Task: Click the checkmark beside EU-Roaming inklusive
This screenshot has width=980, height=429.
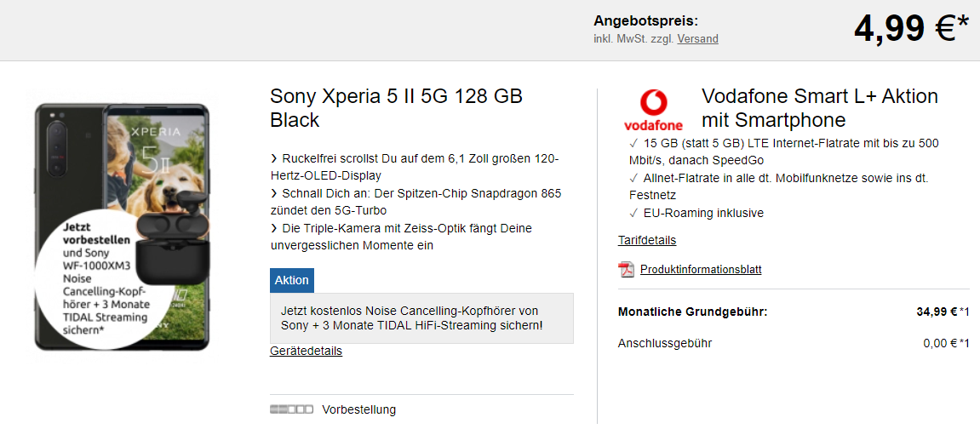Action: 633,213
